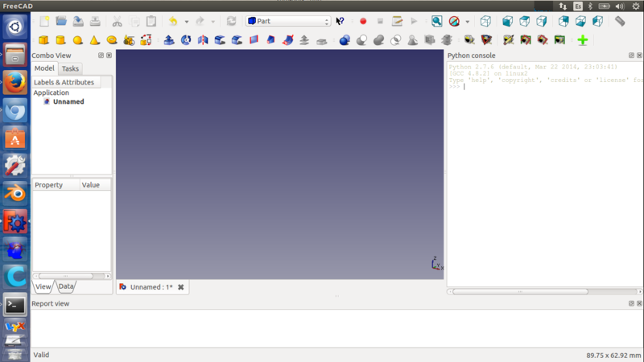This screenshot has height=362, width=644.
Task: Close the Unnamed : 1* document tab
Action: 181,287
